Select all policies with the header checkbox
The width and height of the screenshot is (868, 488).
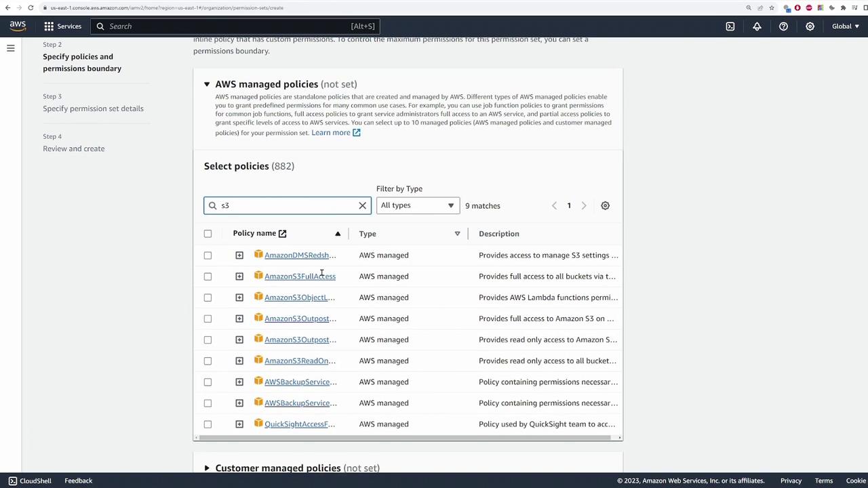click(x=208, y=234)
